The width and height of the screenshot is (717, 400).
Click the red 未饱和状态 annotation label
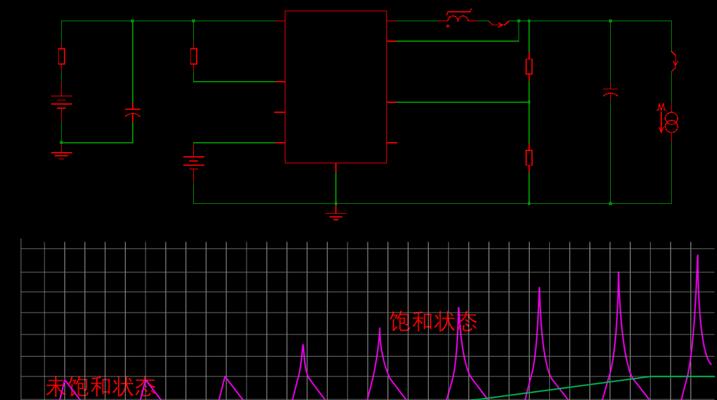click(x=101, y=387)
